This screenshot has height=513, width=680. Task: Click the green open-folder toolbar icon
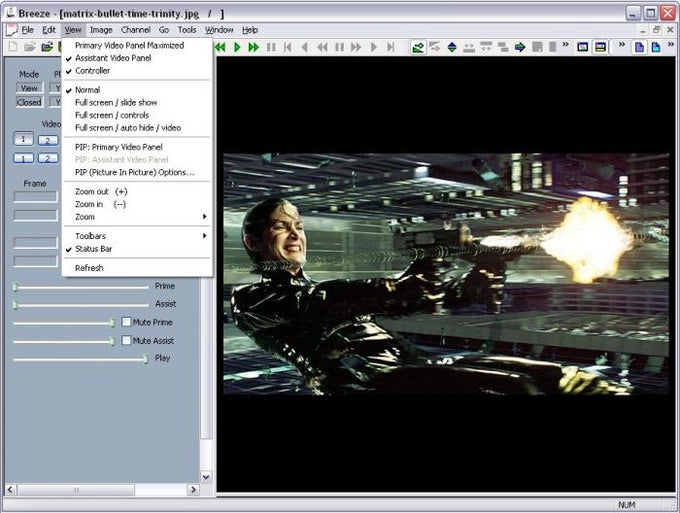tap(47, 47)
